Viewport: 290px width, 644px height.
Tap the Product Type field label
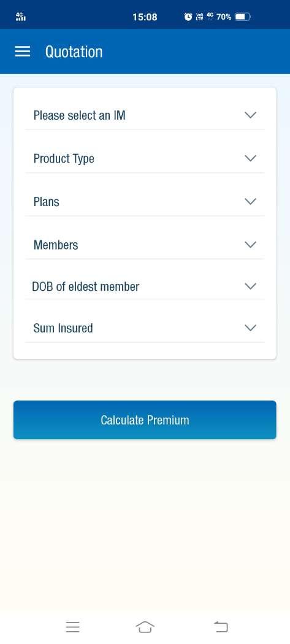click(x=64, y=158)
